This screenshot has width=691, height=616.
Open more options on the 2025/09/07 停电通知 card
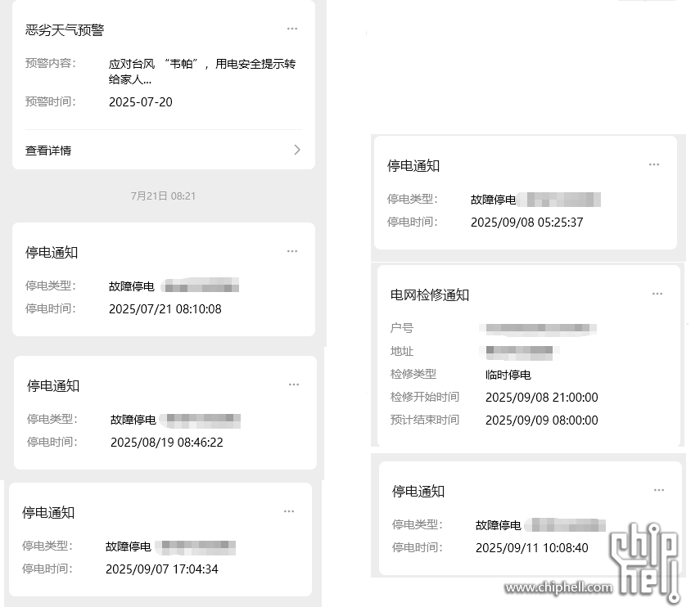(x=289, y=511)
